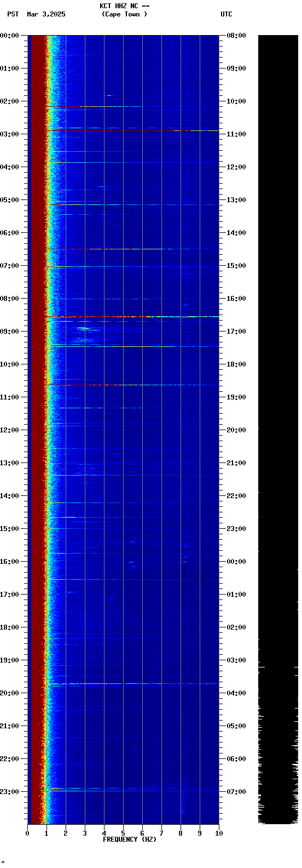Viewport: 302px width, 868px height.
Task: Click the 12:00 PST time label
Action: tap(10, 430)
